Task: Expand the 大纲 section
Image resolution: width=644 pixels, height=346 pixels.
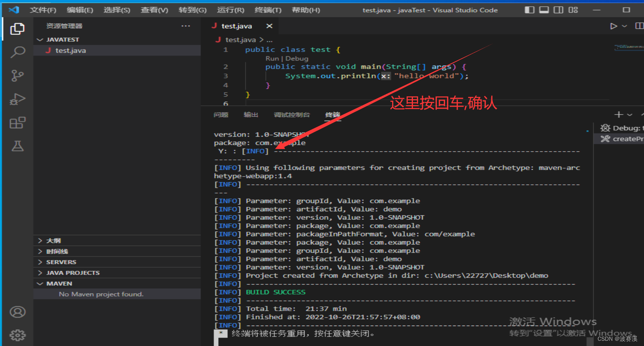Action: tap(117, 241)
